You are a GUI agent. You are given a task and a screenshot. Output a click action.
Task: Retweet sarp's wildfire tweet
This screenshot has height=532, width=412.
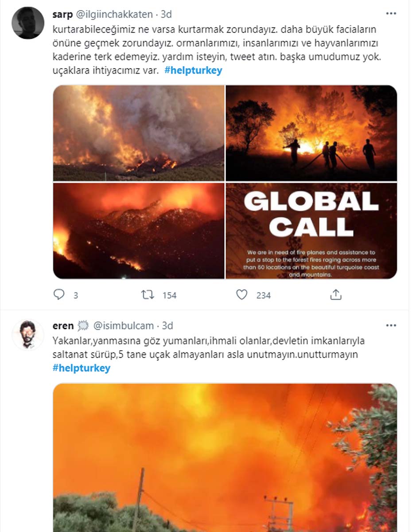point(148,295)
